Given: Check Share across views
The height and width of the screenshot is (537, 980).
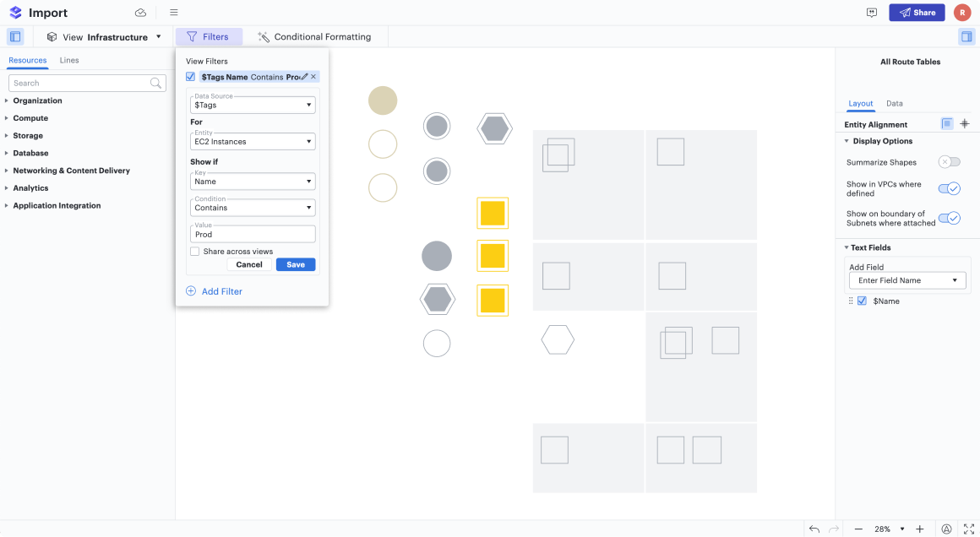Looking at the screenshot, I should click(195, 252).
